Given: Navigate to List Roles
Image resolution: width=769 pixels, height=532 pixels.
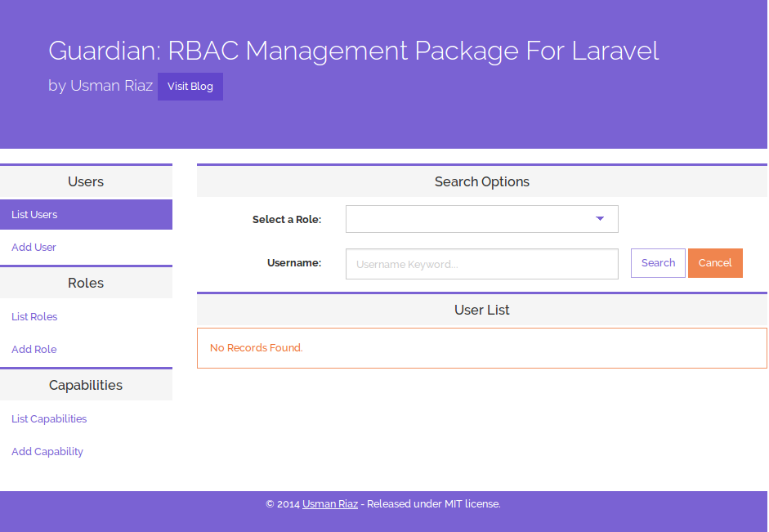Looking at the screenshot, I should (34, 316).
